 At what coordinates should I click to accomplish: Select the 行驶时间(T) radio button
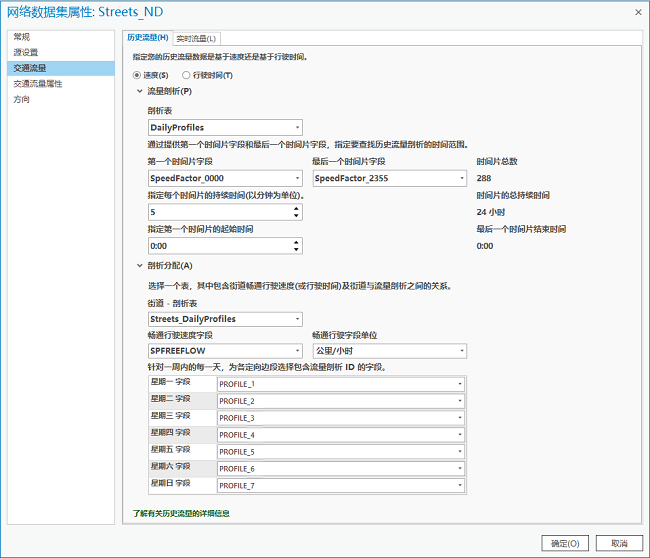click(185, 75)
